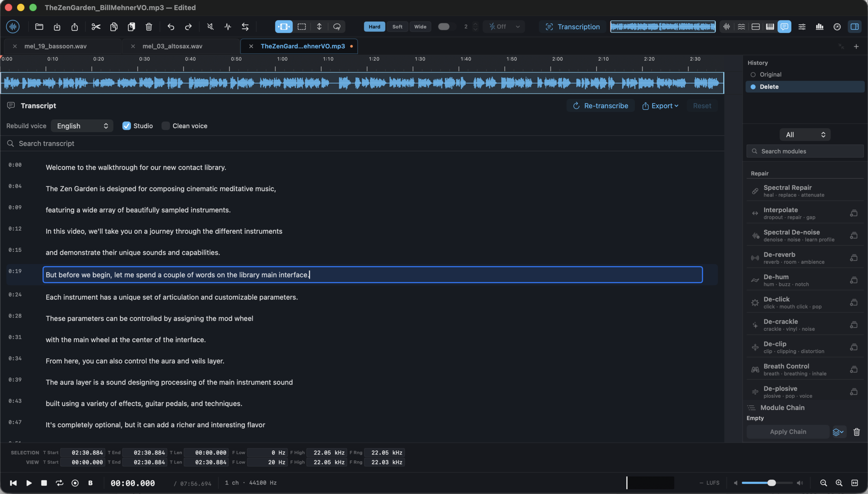Click the zoom-in magnifier icon
868x494 pixels.
839,483
